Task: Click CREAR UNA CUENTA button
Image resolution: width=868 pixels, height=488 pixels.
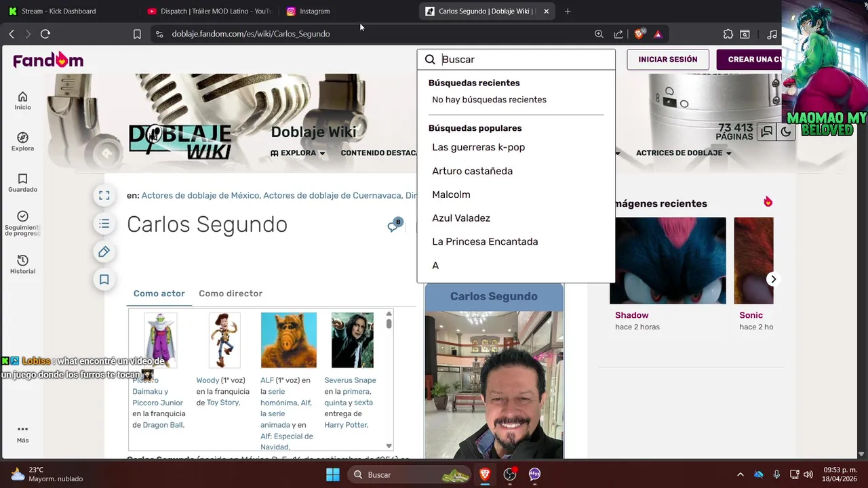Action: [749, 60]
